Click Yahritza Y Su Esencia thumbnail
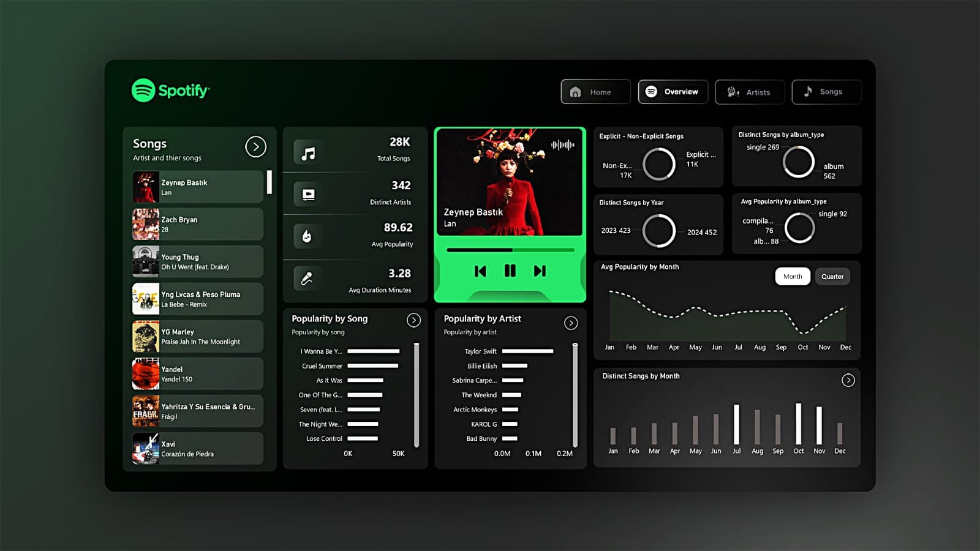This screenshot has width=980, height=551. click(x=146, y=411)
